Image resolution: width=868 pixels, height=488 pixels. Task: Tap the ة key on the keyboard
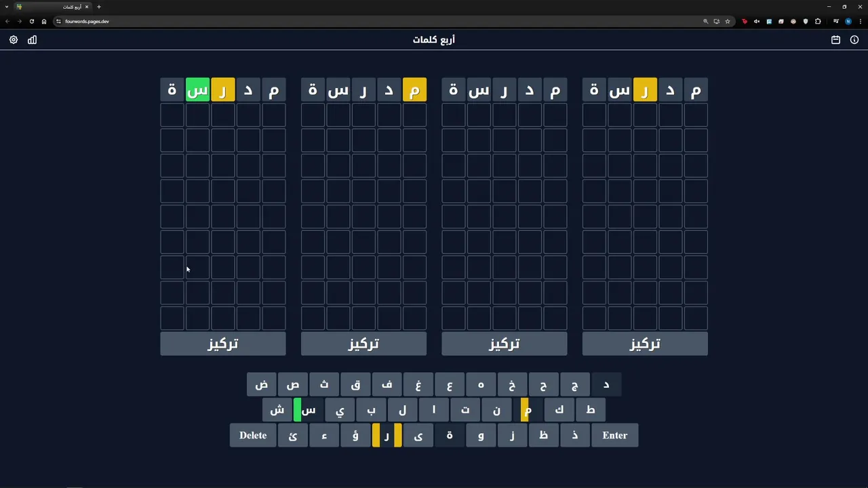point(450,435)
